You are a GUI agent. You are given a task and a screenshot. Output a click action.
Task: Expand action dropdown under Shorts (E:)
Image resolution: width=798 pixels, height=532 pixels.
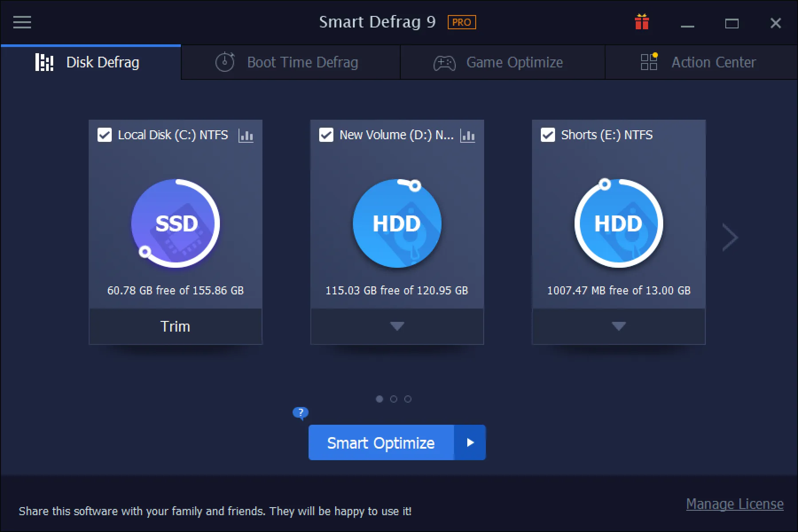(619, 326)
